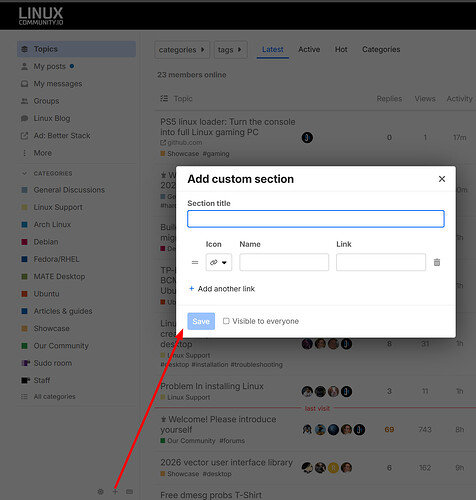Click the gear icon at sidebar bottom

100,492
